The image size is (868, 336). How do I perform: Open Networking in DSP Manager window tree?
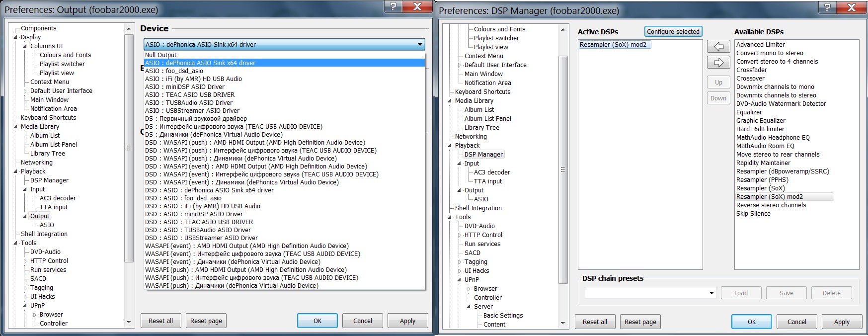(x=471, y=137)
